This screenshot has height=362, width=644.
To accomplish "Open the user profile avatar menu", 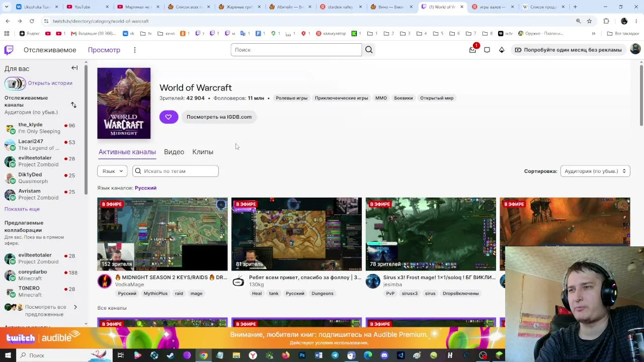I will 635,49.
